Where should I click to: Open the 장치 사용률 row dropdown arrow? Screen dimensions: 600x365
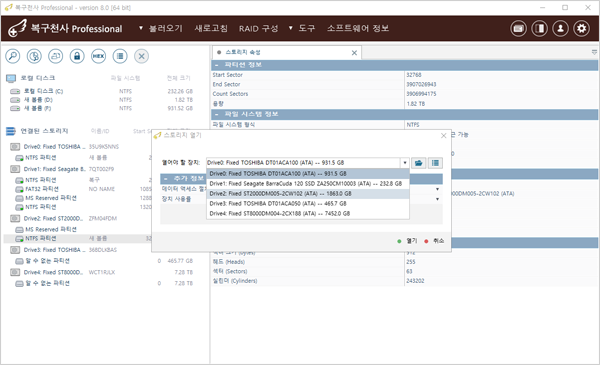pyautogui.click(x=437, y=199)
